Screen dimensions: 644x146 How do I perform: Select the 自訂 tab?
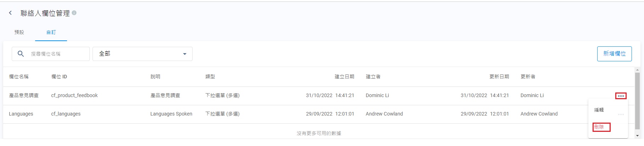coord(51,32)
